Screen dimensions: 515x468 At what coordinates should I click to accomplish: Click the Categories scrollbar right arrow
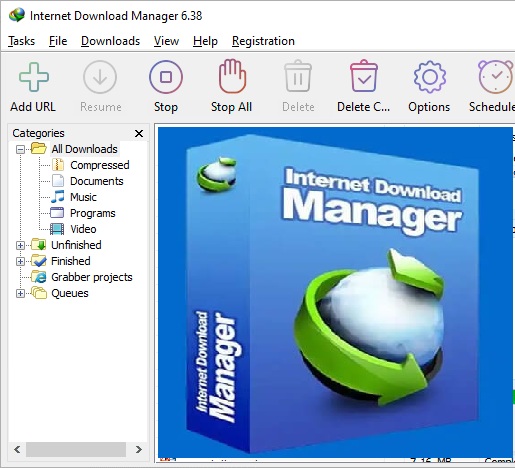coord(139,449)
